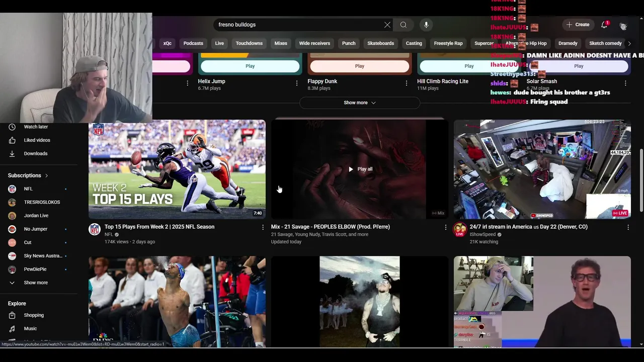Open options menu for Solar Smash
The width and height of the screenshot is (644, 362).
(x=625, y=83)
